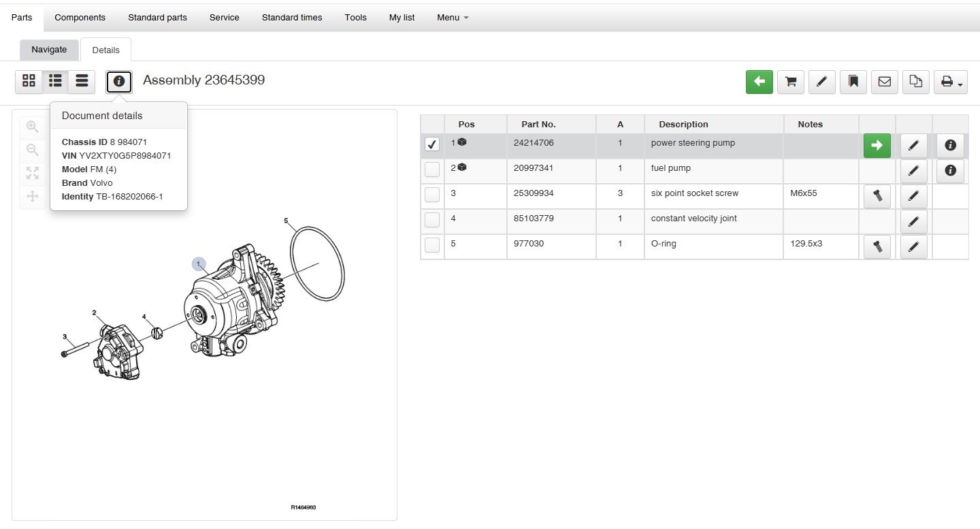The width and height of the screenshot is (980, 529).
Task: Check the fuel pump row checkbox
Action: click(432, 170)
